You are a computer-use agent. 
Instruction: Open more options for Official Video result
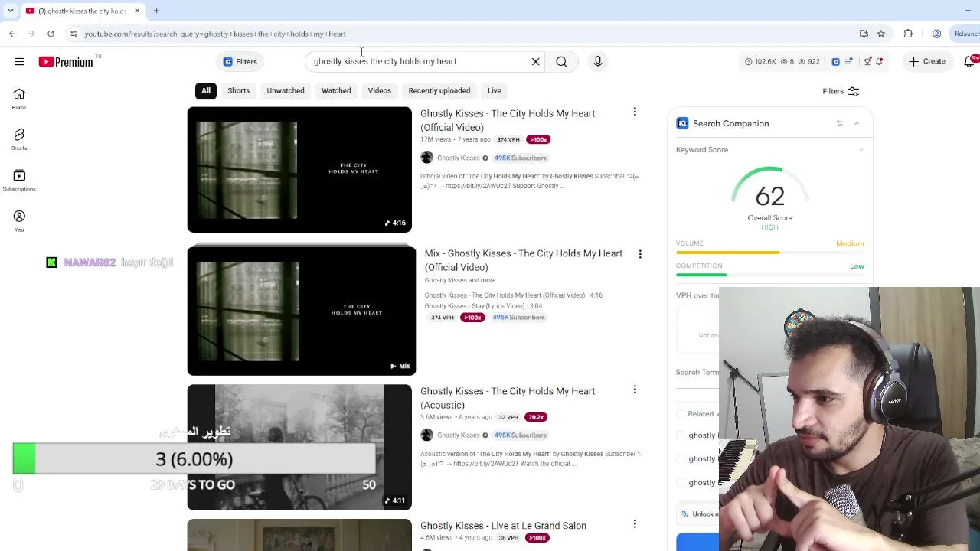(x=635, y=112)
